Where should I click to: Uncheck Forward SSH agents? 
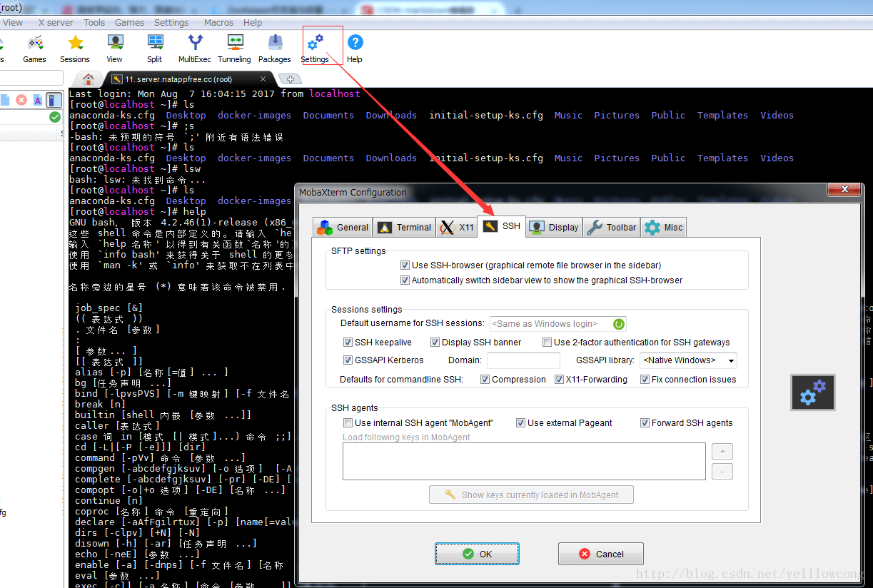coord(645,423)
